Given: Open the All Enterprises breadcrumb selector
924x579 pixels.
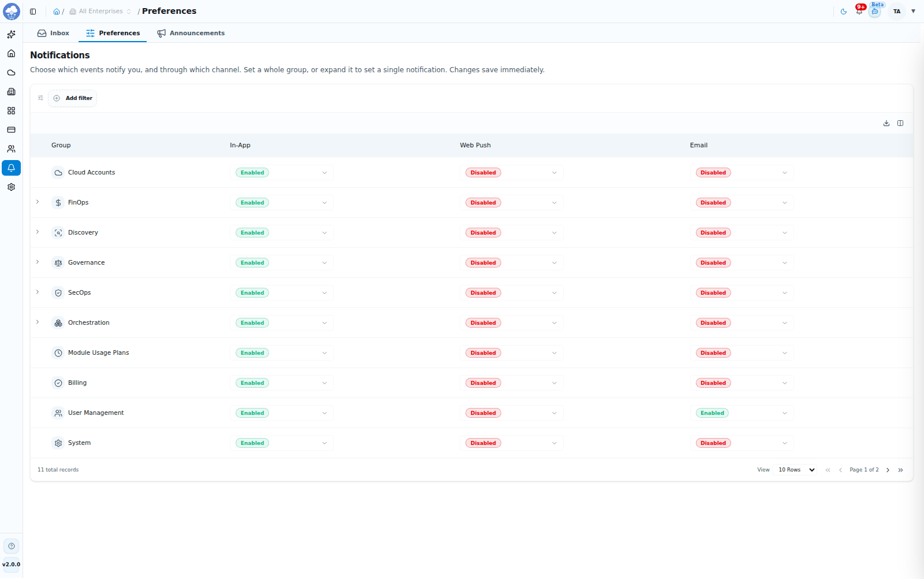Looking at the screenshot, I should [100, 12].
